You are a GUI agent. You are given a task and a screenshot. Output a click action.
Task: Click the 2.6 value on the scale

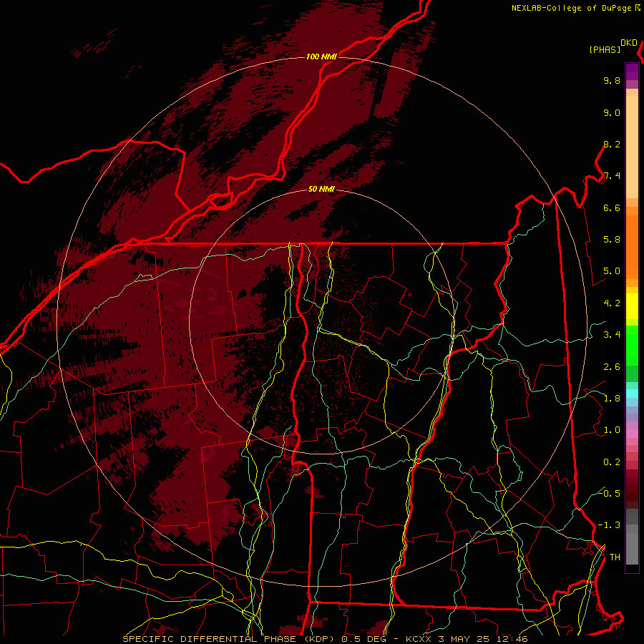612,367
